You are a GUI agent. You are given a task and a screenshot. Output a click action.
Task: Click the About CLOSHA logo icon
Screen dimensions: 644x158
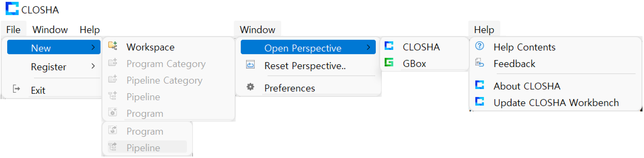(x=480, y=85)
